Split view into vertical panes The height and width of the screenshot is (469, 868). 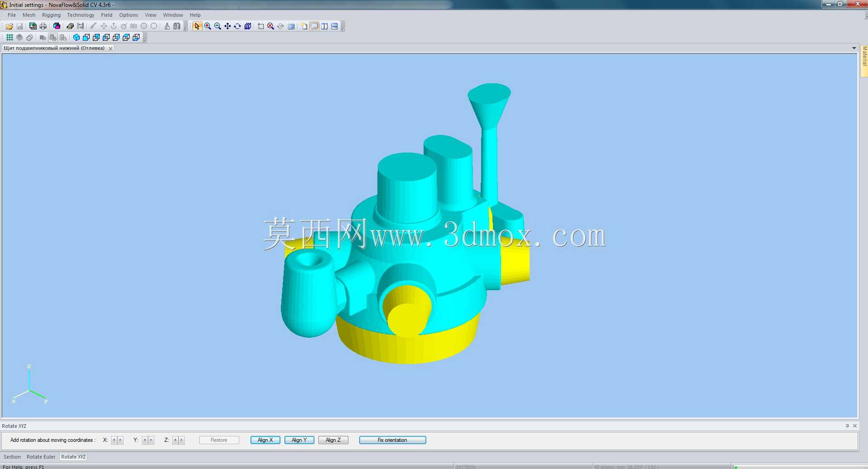[324, 26]
